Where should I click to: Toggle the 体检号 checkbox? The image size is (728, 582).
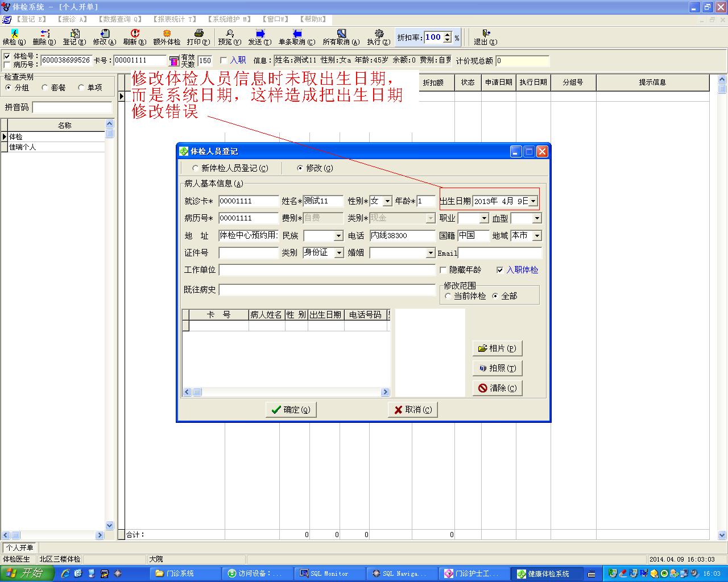coord(7,56)
